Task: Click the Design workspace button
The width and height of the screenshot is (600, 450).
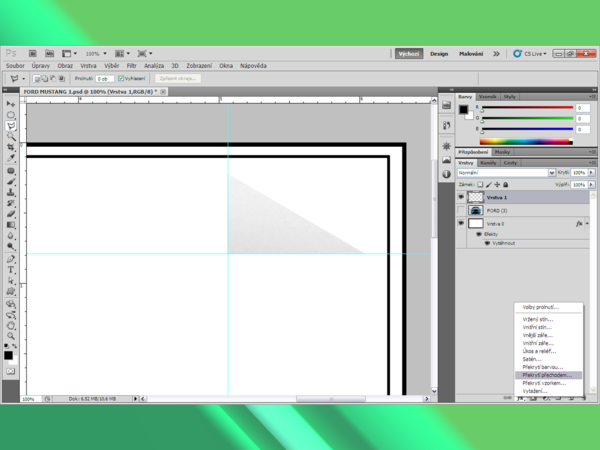Action: (x=439, y=54)
